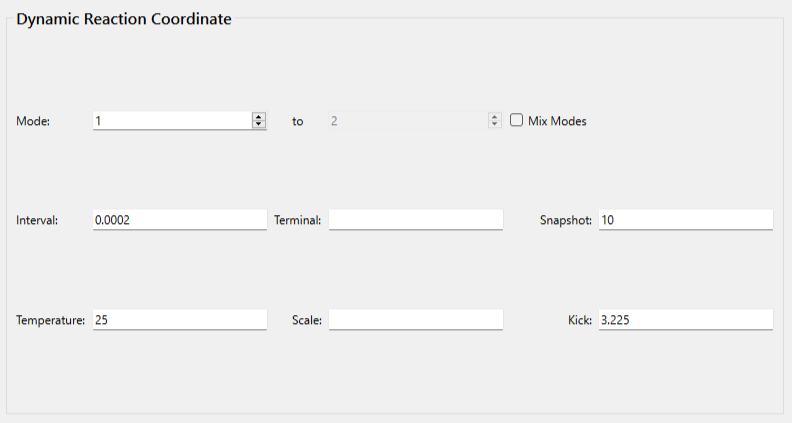Click the Snapshot label text
The height and width of the screenshot is (423, 792).
(x=566, y=220)
